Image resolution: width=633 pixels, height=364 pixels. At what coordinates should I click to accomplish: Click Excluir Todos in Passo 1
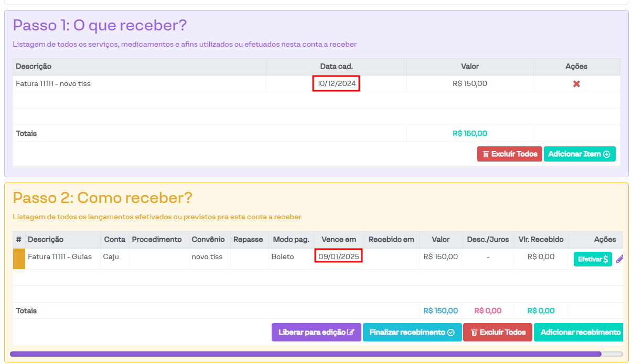click(509, 154)
